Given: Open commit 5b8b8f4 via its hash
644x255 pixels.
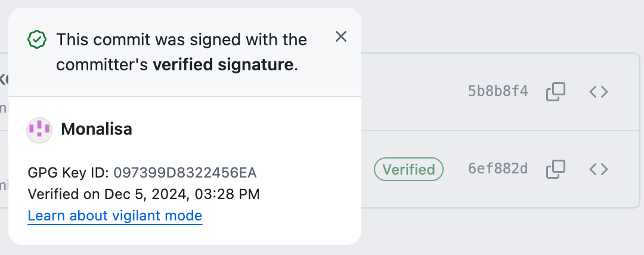Looking at the screenshot, I should click(x=498, y=92).
